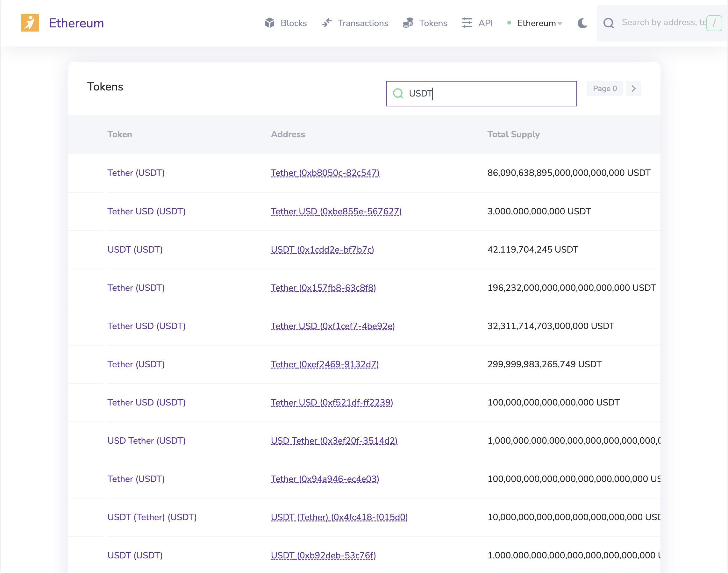Screen dimensions: 728x574
Task: Click the token search magnifier icon
Action: tap(398, 93)
